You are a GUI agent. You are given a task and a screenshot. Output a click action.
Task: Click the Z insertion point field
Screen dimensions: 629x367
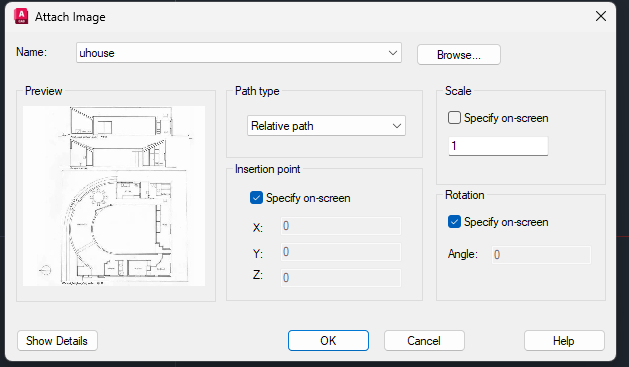coord(341,278)
